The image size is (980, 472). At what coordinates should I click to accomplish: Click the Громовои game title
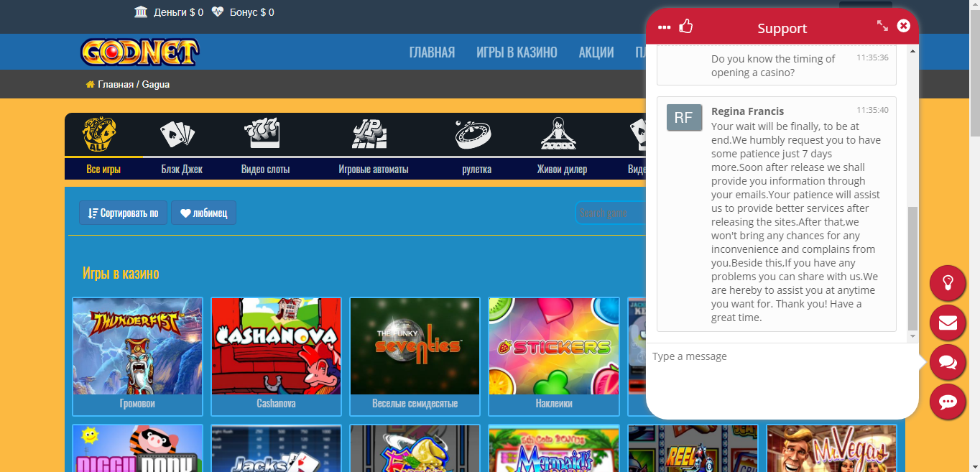137,404
